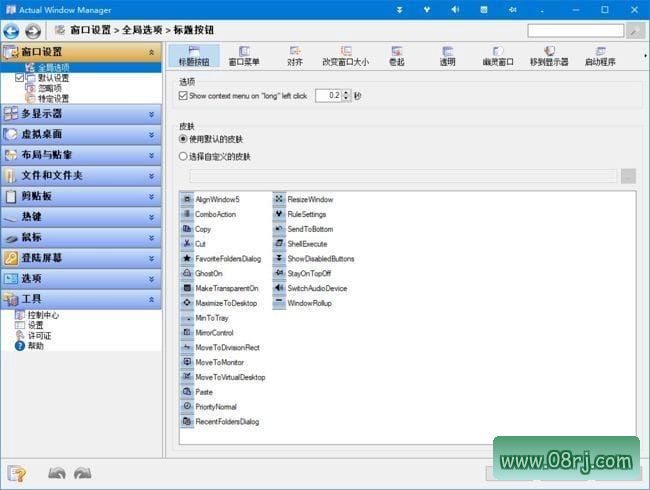Expand the 热键 section
Image resolution: width=650 pixels, height=490 pixels.
coord(151,217)
